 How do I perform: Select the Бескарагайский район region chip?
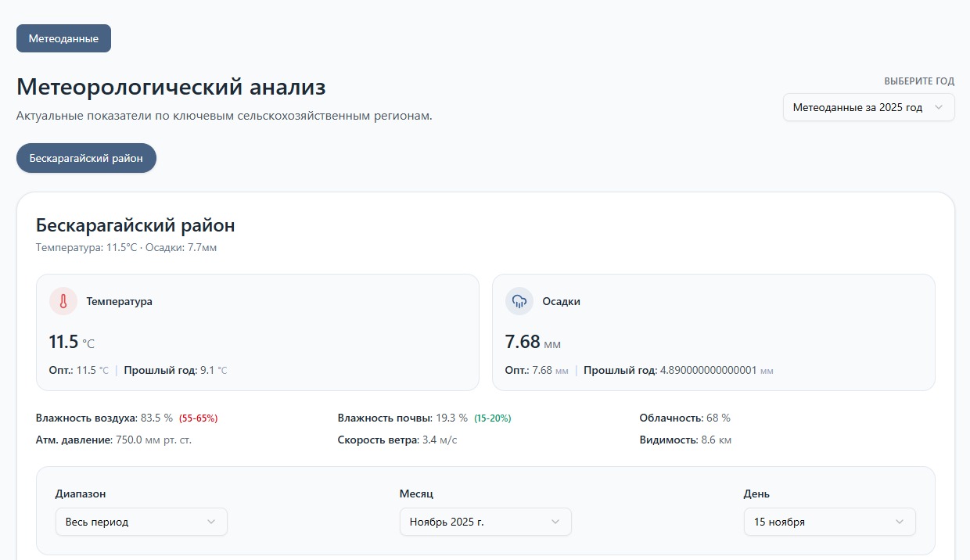86,158
